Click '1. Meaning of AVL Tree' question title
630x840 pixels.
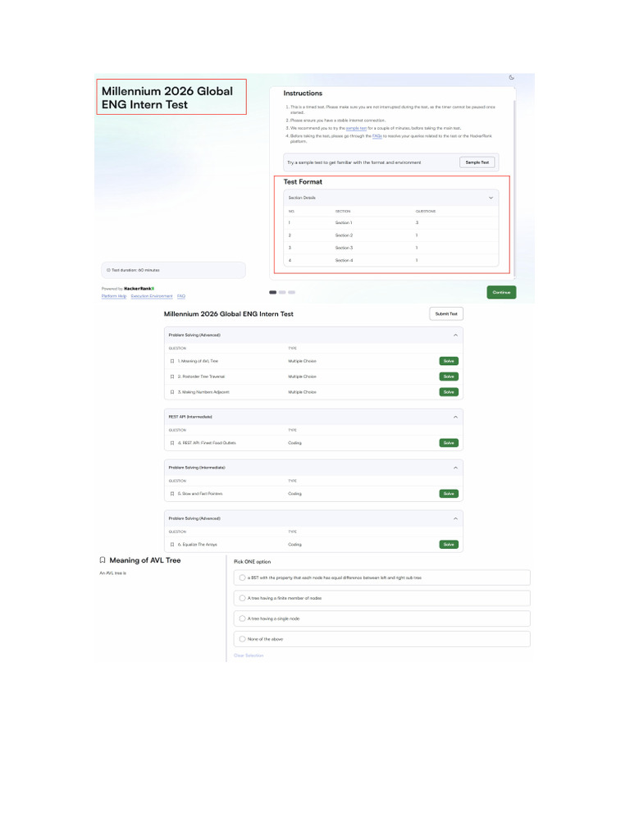point(198,361)
